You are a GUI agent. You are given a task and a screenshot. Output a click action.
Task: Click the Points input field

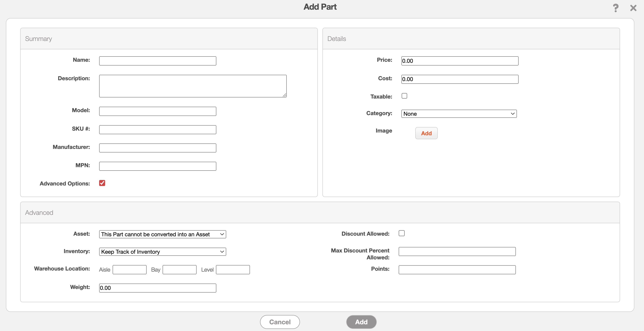457,269
